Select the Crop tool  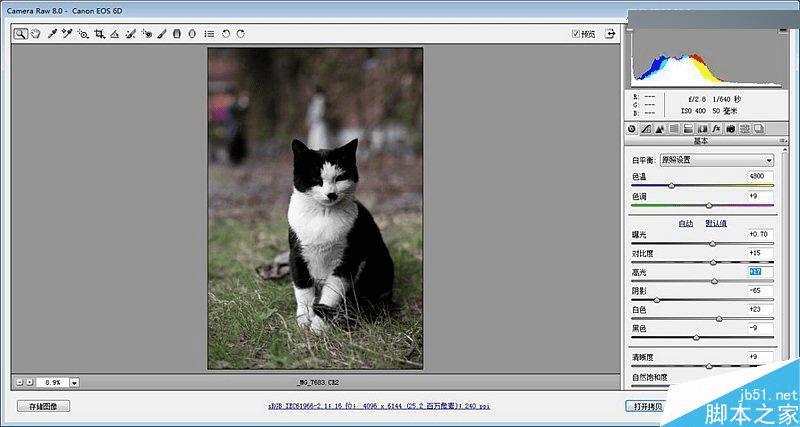point(99,34)
